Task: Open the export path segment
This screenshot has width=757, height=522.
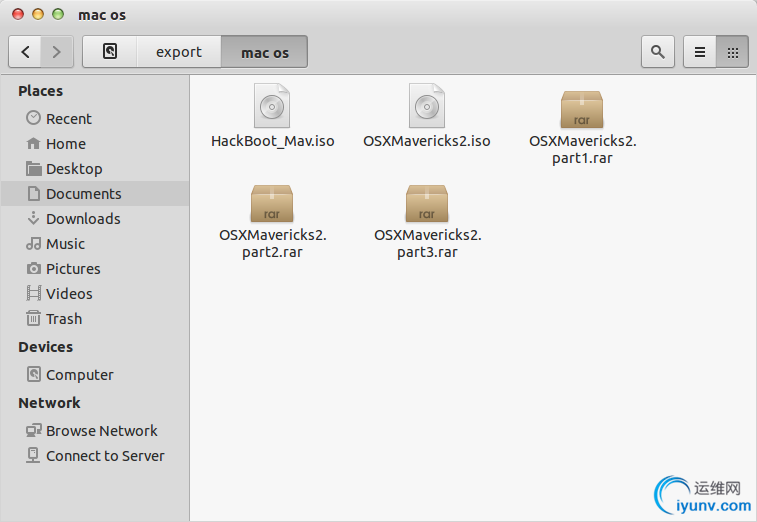Action: click(x=179, y=52)
